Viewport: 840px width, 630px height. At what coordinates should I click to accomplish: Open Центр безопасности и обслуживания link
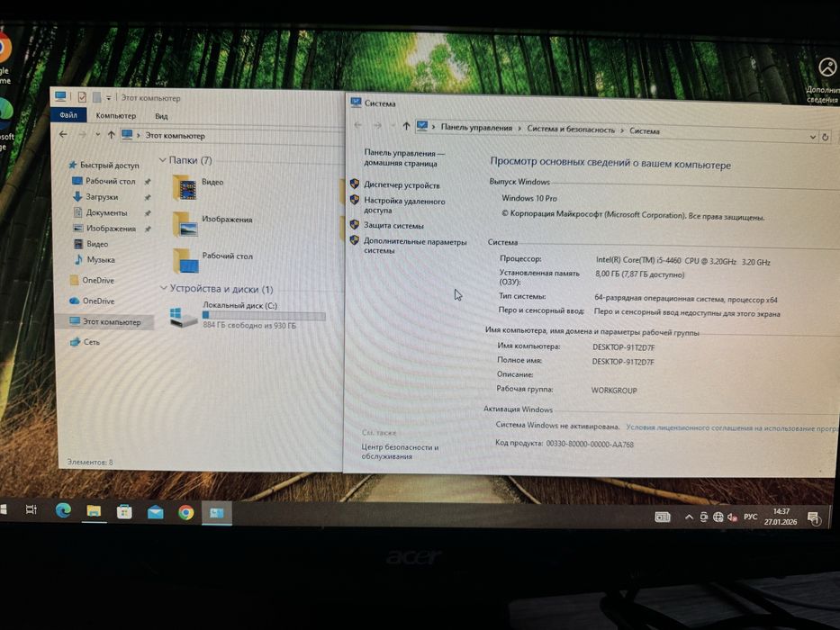click(x=400, y=452)
